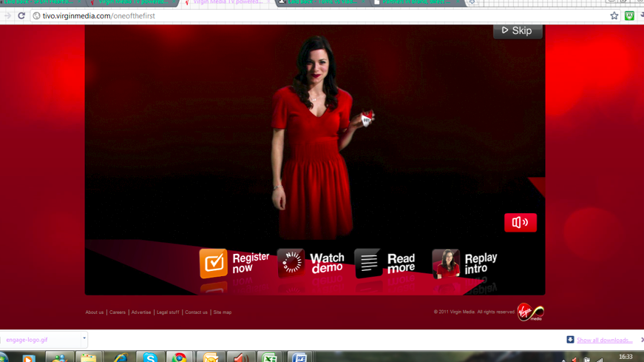
Task: Expand the engage-logo.gif download options arrow
Action: click(x=84, y=338)
